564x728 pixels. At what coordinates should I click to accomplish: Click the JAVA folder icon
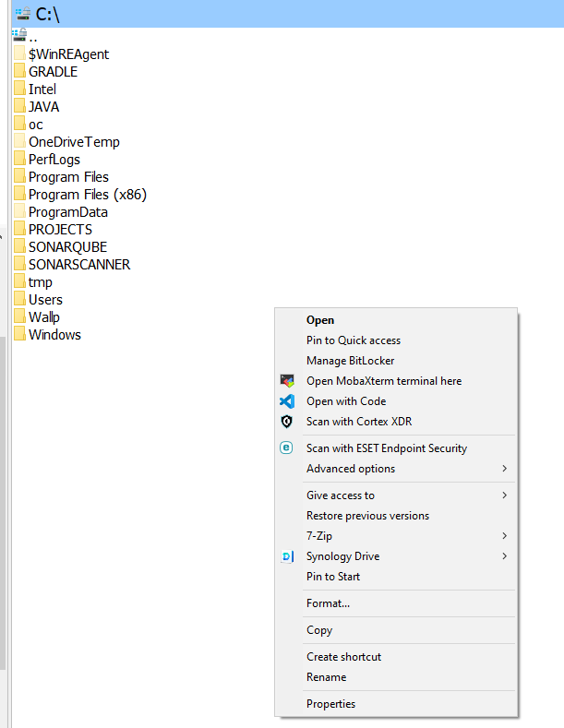[x=19, y=105]
